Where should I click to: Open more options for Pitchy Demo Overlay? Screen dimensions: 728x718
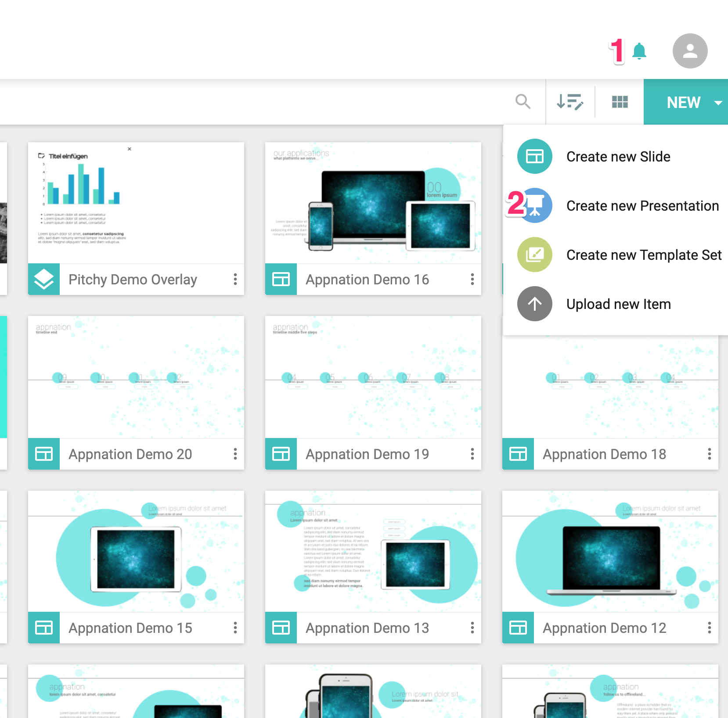click(x=235, y=279)
